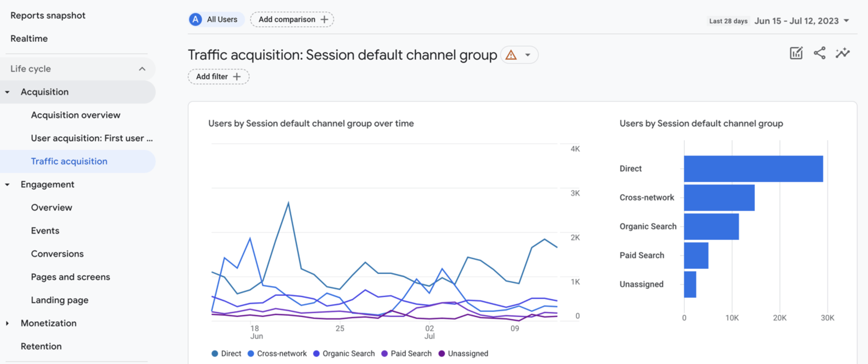
Task: Go to Realtime report
Action: (29, 39)
